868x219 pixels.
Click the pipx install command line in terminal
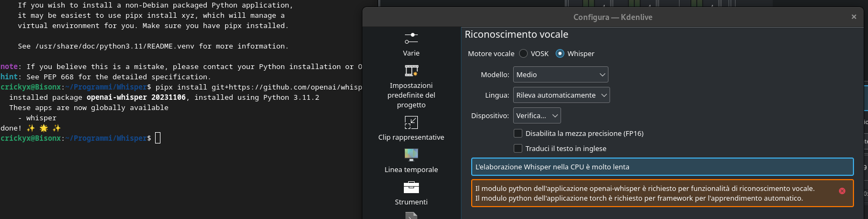(259, 87)
